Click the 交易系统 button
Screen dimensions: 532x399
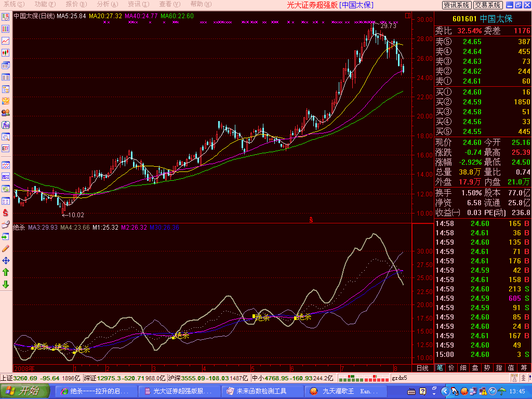pyautogui.click(x=487, y=5)
